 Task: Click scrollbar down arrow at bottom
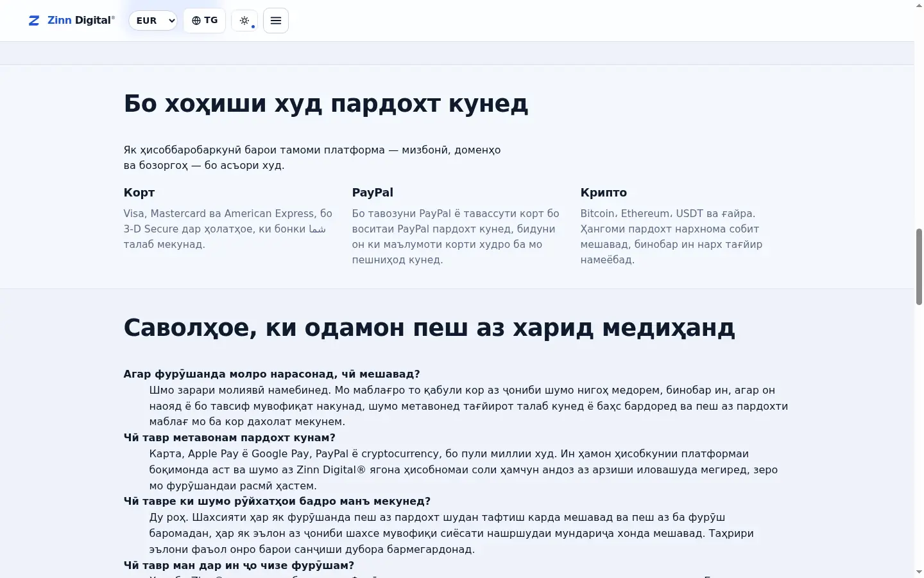[919, 572]
